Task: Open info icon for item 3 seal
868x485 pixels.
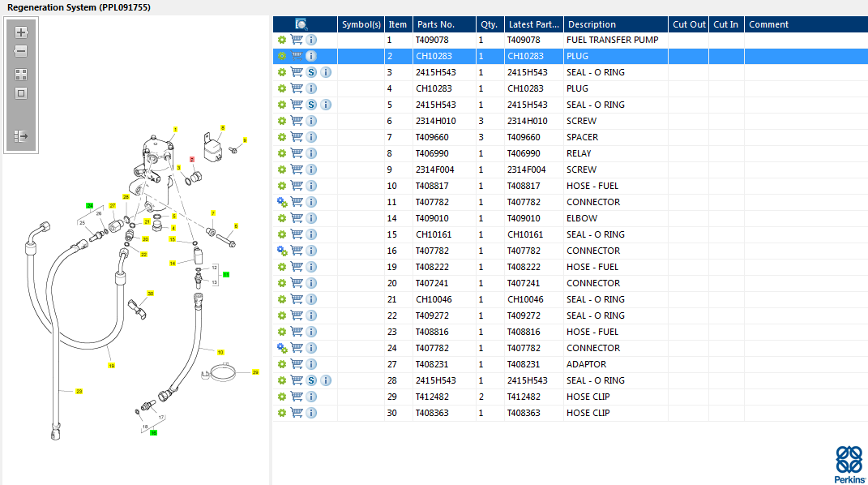Action: (x=326, y=72)
